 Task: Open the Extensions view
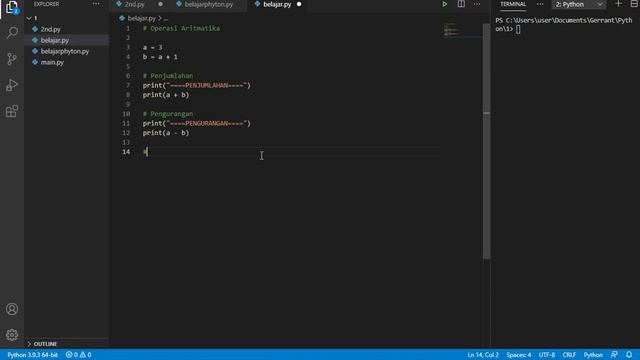point(12,111)
